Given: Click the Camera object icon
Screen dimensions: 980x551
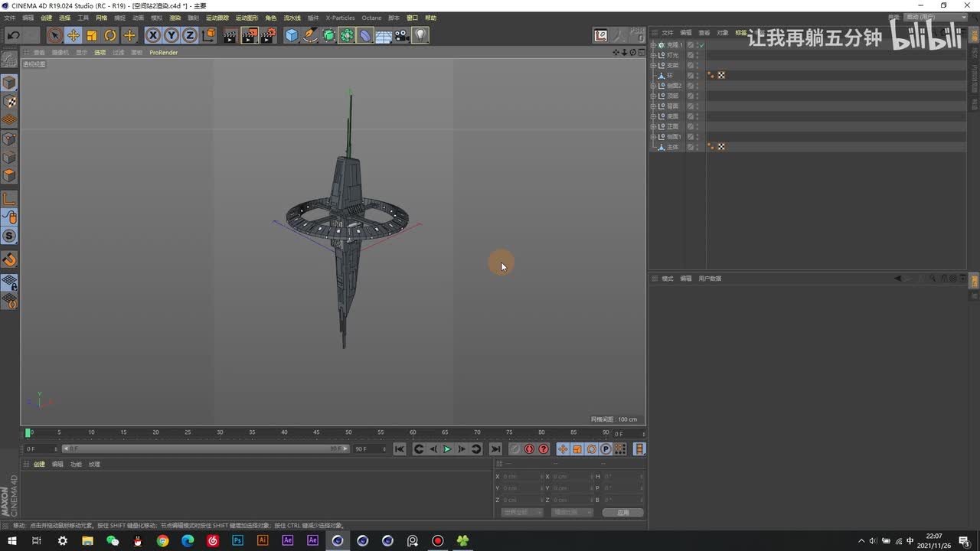Looking at the screenshot, I should tap(402, 35).
